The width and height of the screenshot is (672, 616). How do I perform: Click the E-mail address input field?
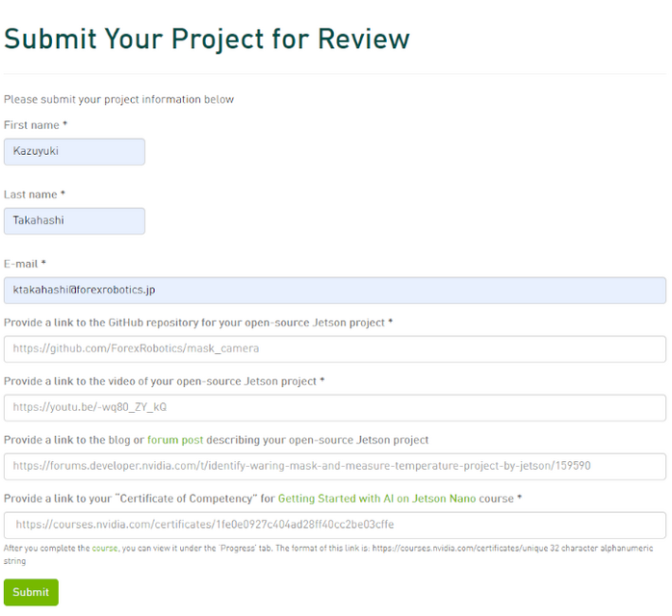point(334,291)
